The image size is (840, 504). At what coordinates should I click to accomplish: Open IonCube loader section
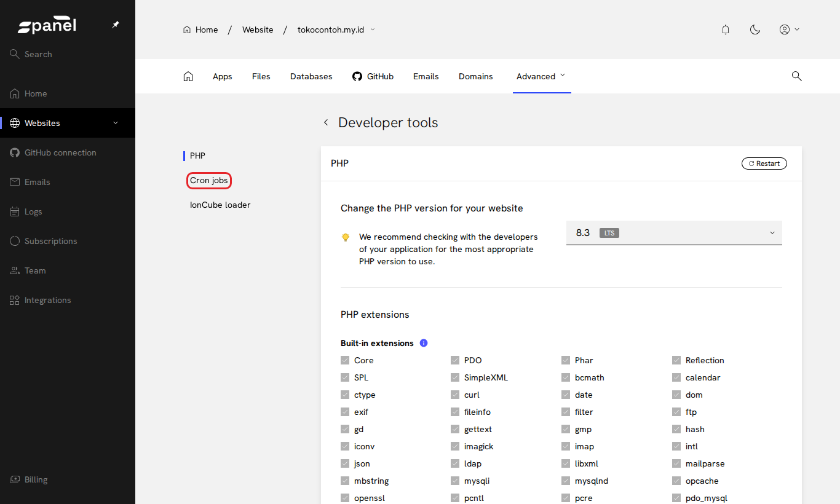click(x=220, y=205)
